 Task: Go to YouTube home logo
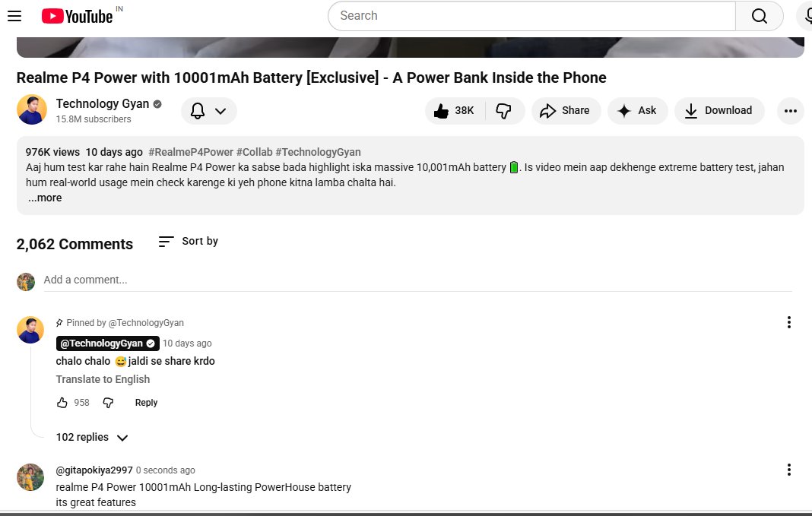pos(77,16)
